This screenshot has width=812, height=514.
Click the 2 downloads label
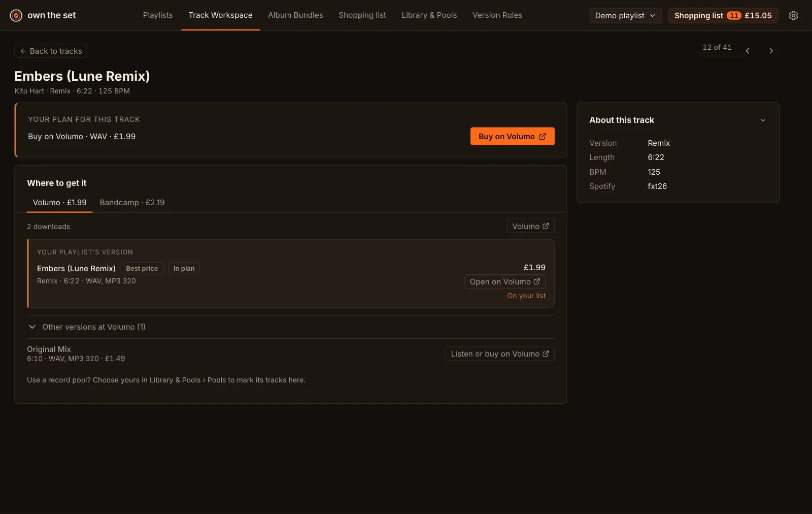[x=48, y=227]
